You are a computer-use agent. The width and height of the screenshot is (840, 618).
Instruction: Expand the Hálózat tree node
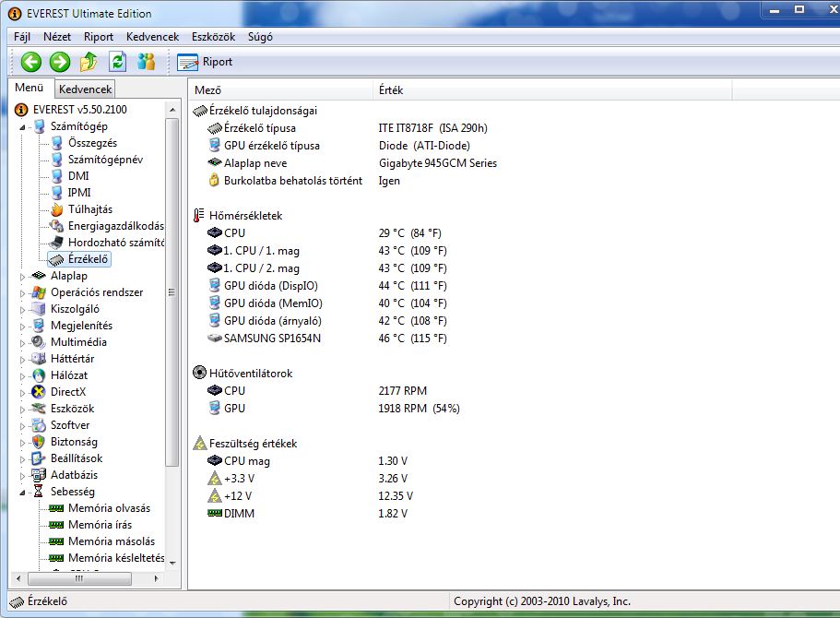(x=22, y=376)
